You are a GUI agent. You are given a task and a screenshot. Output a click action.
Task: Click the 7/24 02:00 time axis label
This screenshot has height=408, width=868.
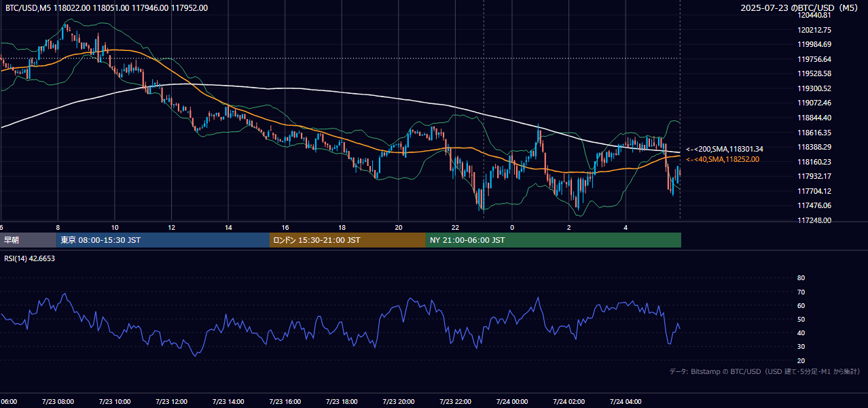click(569, 402)
